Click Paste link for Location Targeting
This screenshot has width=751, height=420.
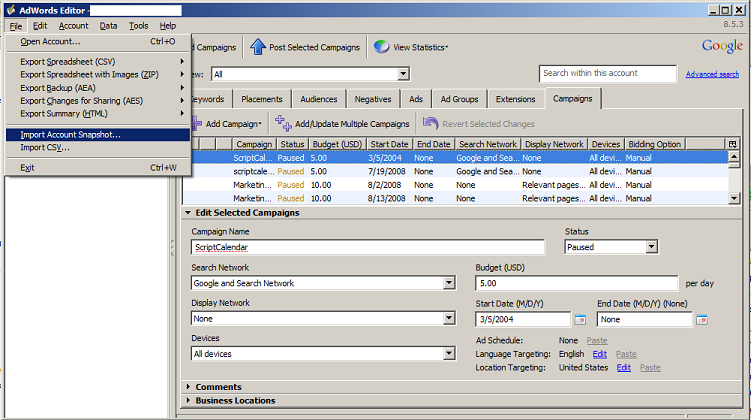[650, 367]
